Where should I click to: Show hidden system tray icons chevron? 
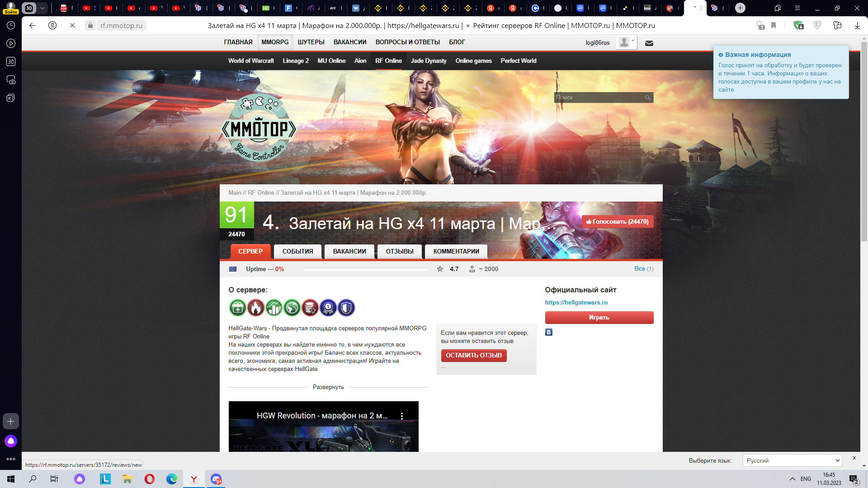point(792,479)
